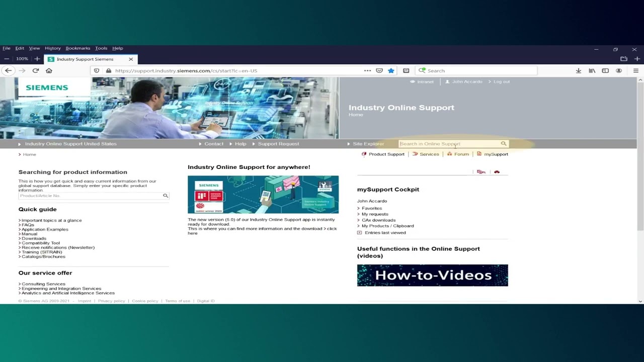The image size is (644, 362).
Task: Open the browser Help menu
Action: coord(118,48)
